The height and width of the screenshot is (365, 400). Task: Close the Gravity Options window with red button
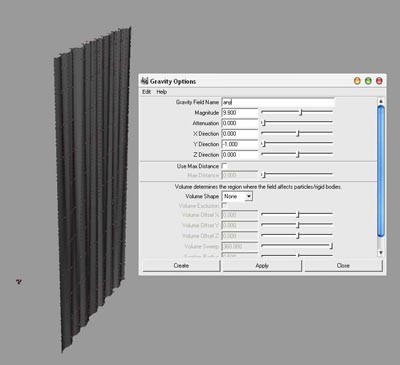coord(379,81)
